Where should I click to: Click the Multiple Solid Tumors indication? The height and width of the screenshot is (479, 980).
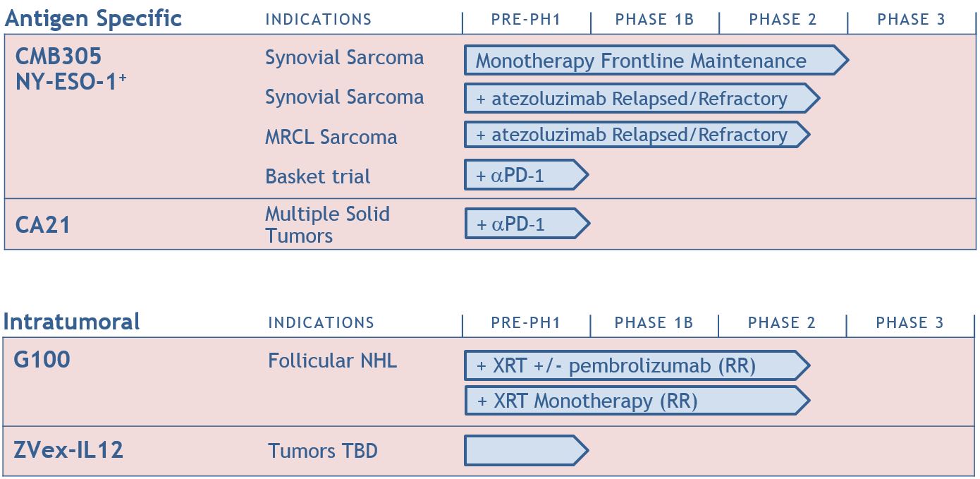click(x=327, y=224)
